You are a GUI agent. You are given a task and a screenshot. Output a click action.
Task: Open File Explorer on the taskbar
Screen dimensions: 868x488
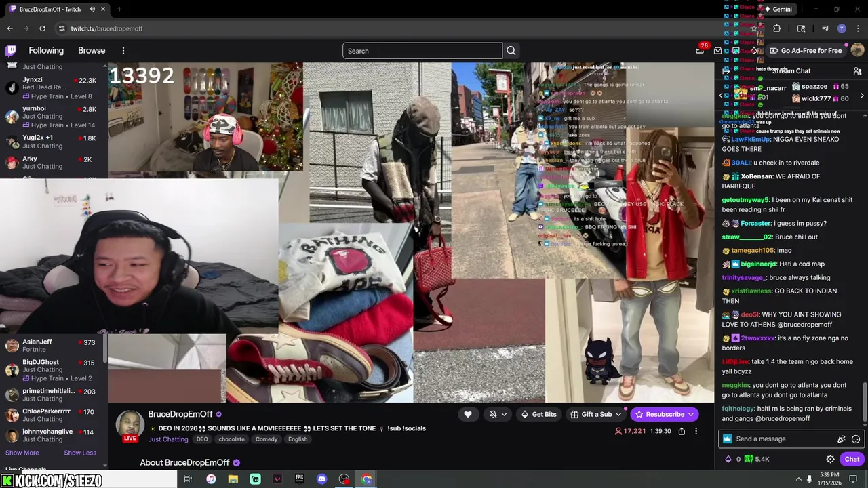click(x=233, y=479)
